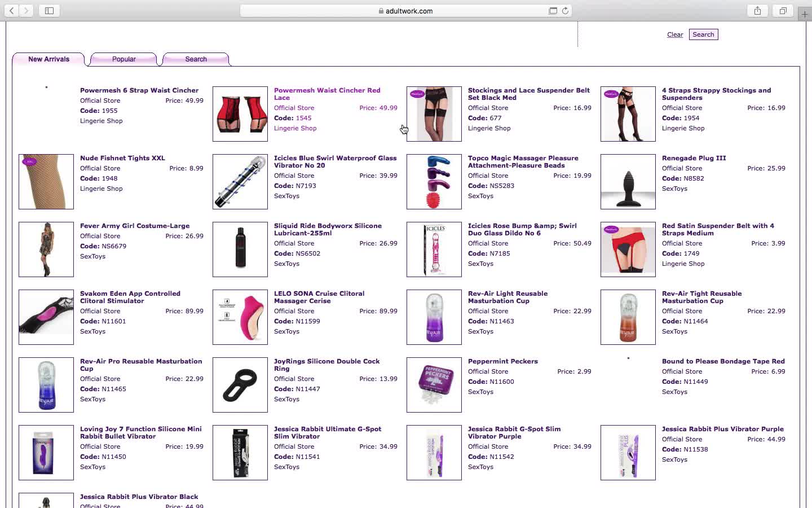
Task: Click the Search button
Action: pos(703,34)
